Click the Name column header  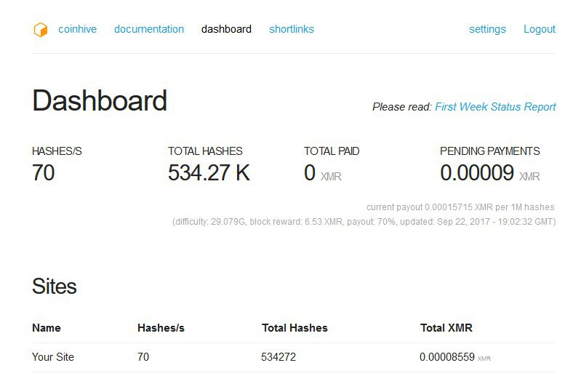coord(47,328)
